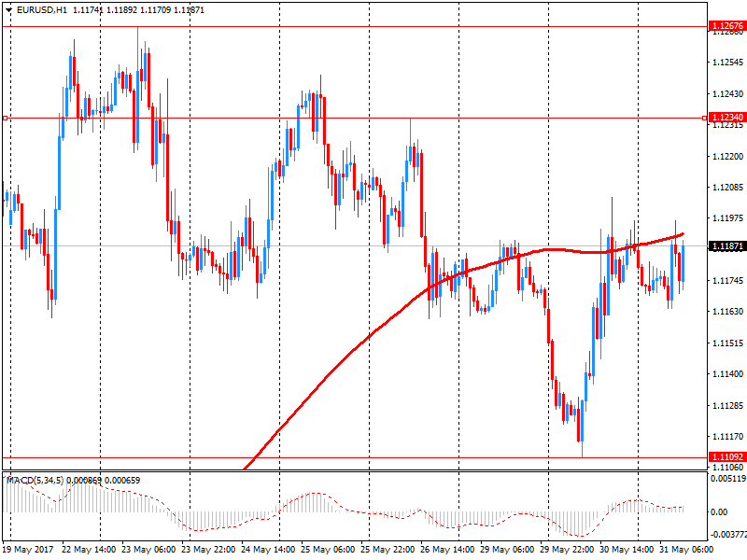Click the MACD(5,34,5) indicator label
Image resolution: width=747 pixels, height=560 pixels.
click(35, 480)
